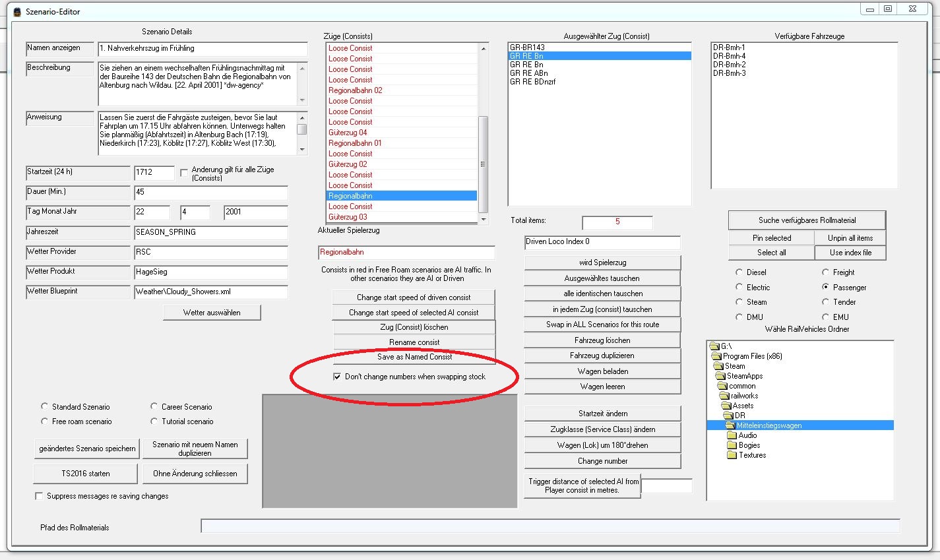Select the Textures folder icon
This screenshot has width=940, height=560.
tap(732, 455)
